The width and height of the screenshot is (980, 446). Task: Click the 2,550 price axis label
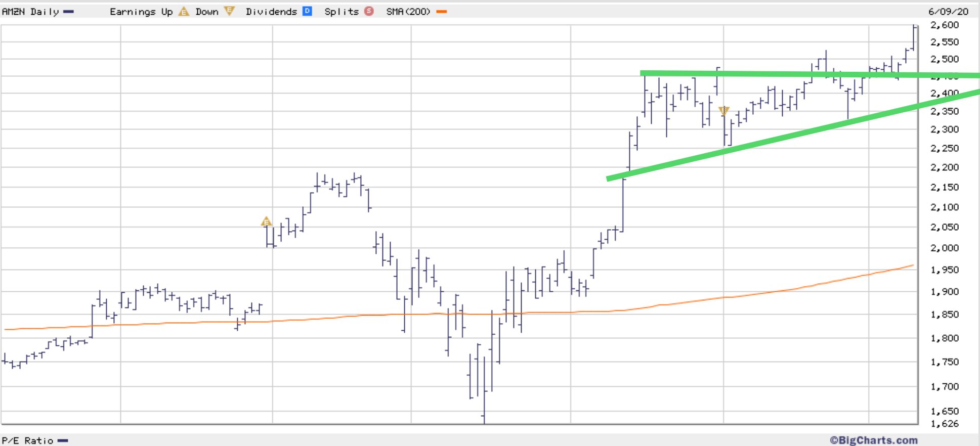click(945, 42)
